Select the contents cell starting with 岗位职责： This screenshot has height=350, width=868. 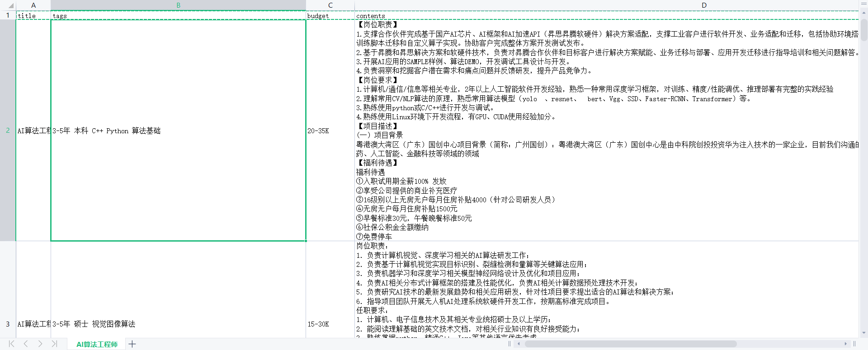click(607, 289)
